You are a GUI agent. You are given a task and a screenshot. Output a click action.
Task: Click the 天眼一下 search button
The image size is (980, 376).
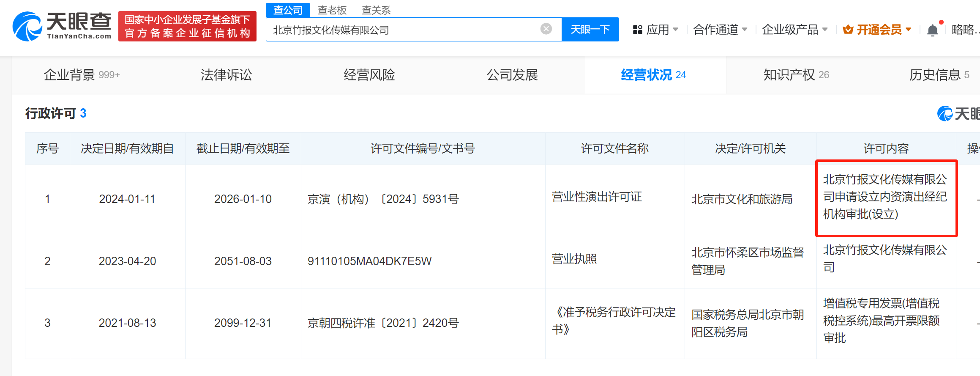(590, 29)
